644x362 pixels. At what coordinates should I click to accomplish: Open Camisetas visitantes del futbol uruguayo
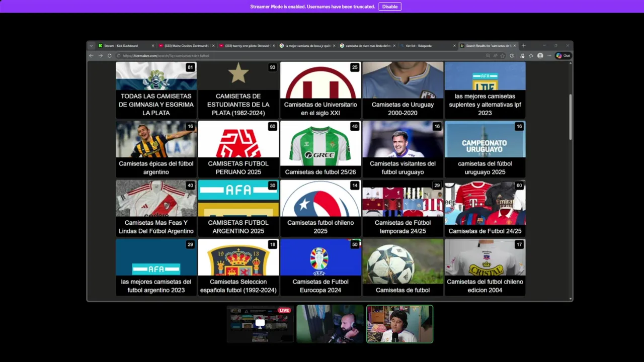403,149
